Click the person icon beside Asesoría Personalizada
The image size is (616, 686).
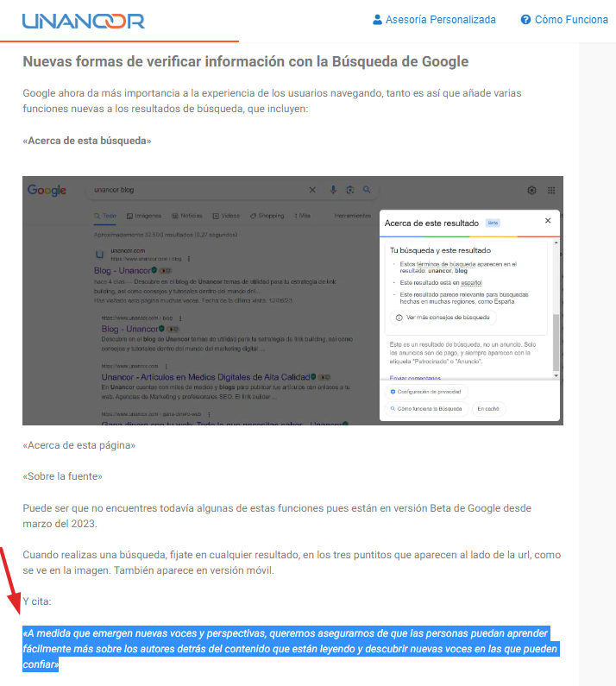click(377, 20)
